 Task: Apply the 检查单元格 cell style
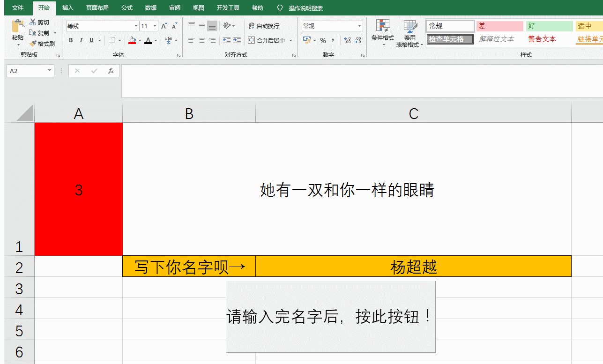pyautogui.click(x=450, y=39)
